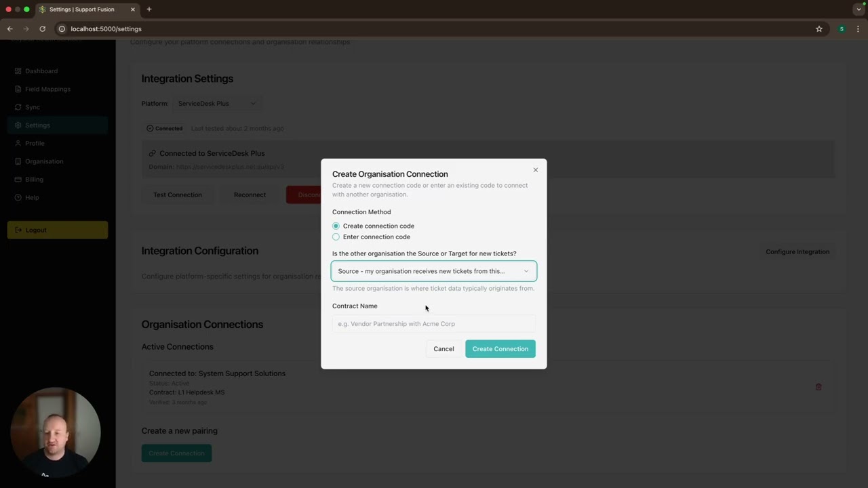Click the Contract: L1 Helpdesk MS text
This screenshot has height=488, width=868.
tap(186, 392)
